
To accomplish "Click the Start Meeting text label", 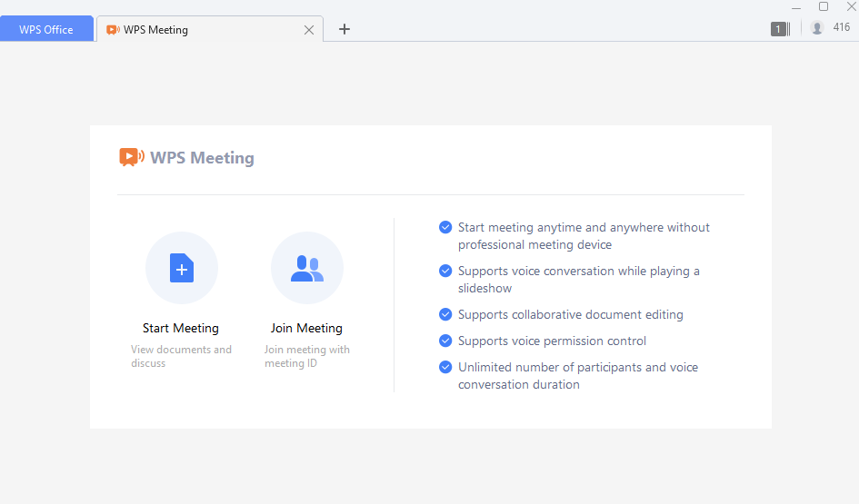I will click(x=181, y=328).
